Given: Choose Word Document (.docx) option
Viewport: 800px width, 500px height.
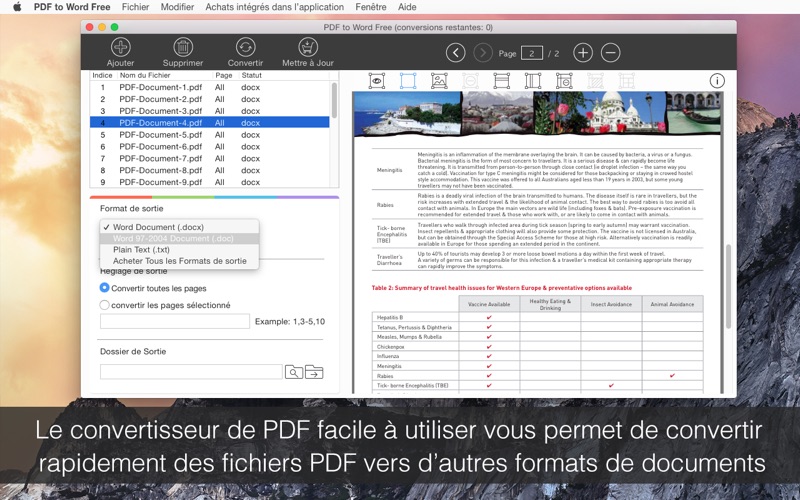Looking at the screenshot, I should 179,227.
